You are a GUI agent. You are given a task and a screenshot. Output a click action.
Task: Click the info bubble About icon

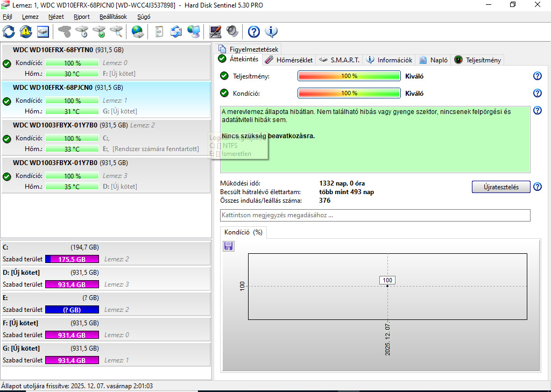(271, 32)
